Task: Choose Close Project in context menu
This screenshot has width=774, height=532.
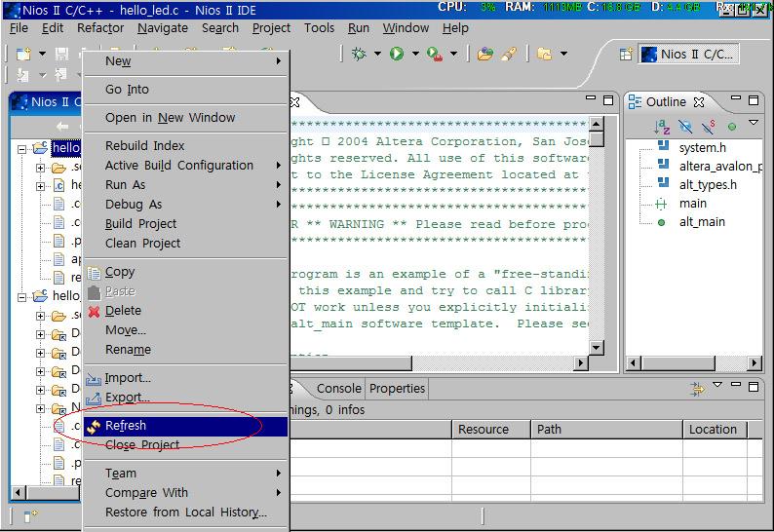Action: tap(185, 445)
